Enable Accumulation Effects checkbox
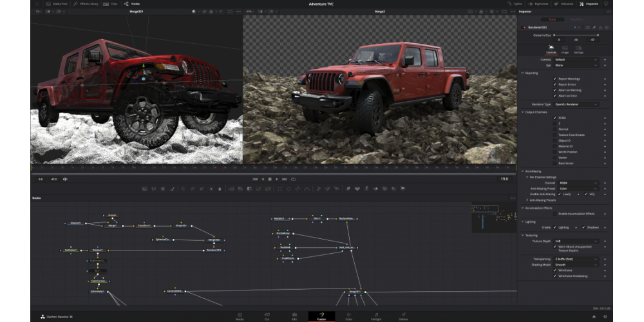644x322 pixels. [555, 214]
